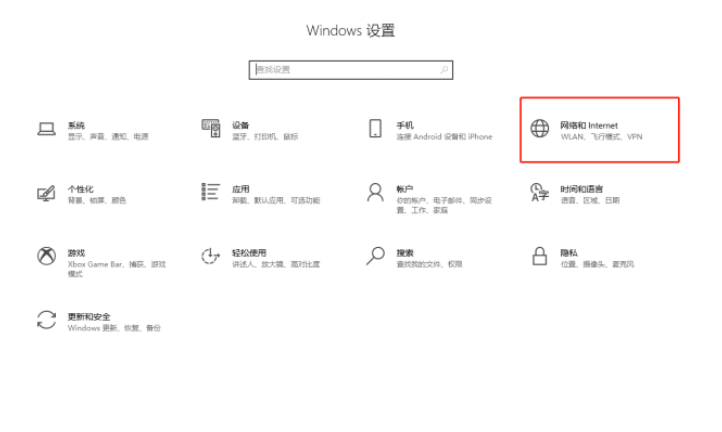Click the paintbrush icon for 个性化

pos(46,192)
